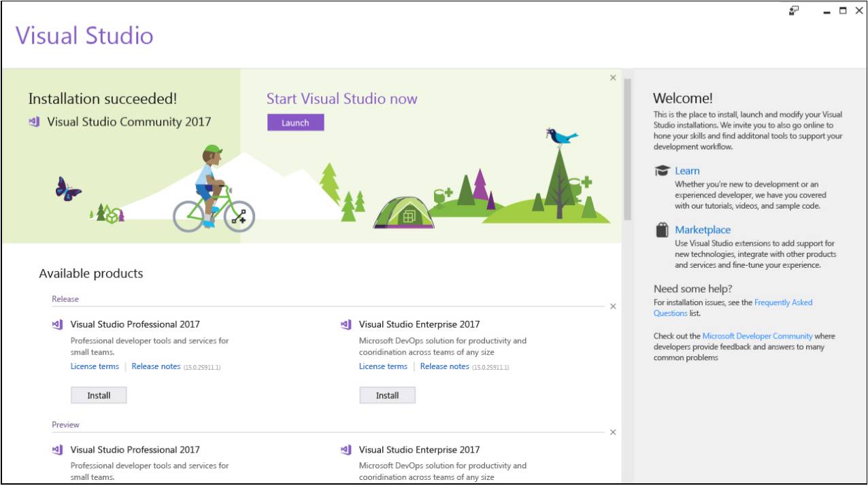This screenshot has height=486, width=868.
Task: Launch Visual Studio Community 2017
Action: pyautogui.click(x=295, y=123)
